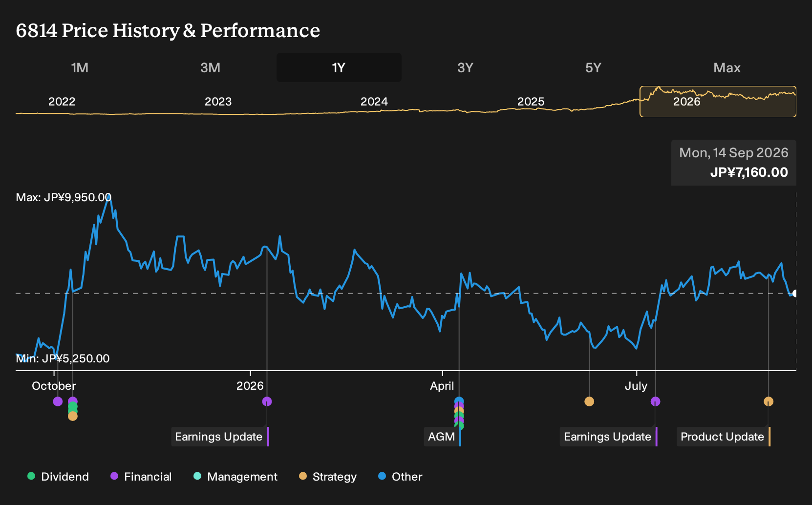Screen dimensions: 812x505
Task: Click 2025 in the overview mini chart
Action: (x=531, y=102)
